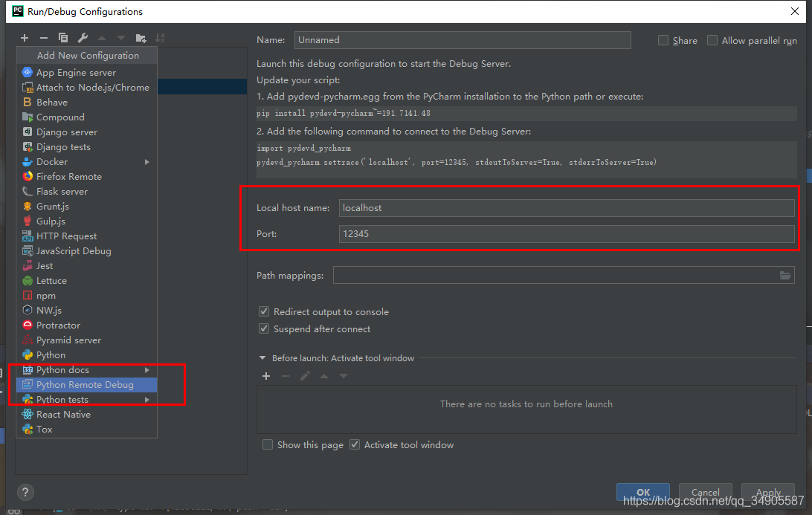Expand the Python tests submenu
The height and width of the screenshot is (515, 812).
pos(147,400)
